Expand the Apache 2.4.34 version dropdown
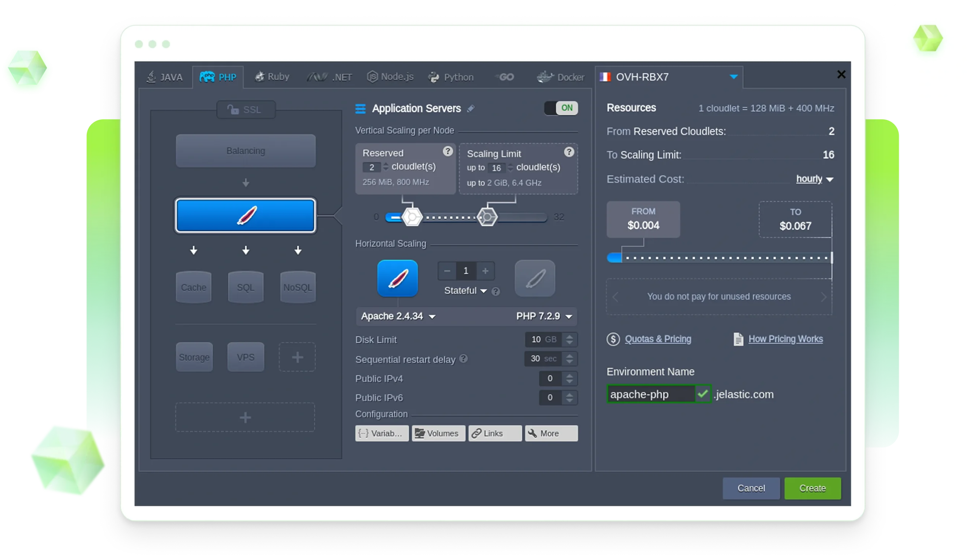Viewport: 978px width, 560px height. (x=398, y=316)
